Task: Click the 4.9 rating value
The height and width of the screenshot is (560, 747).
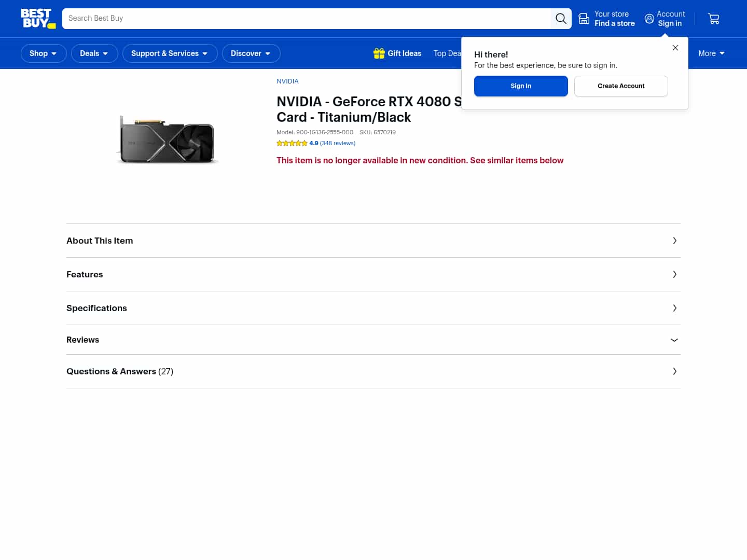Action: (x=314, y=143)
